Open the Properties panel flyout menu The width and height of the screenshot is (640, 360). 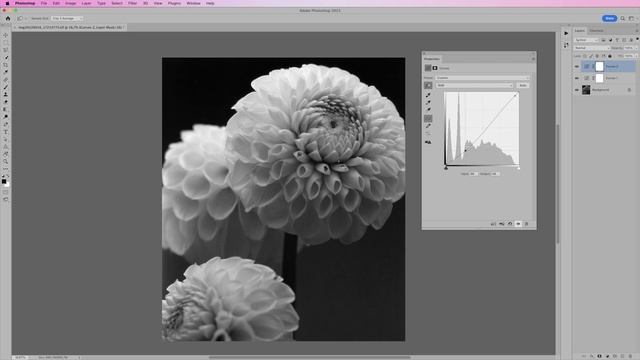[533, 59]
